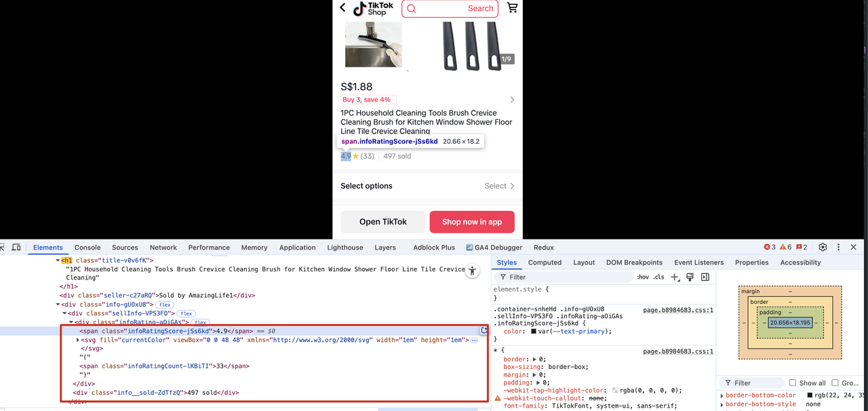Click the chevron right of Buy 3 save 4%
This screenshot has height=411, width=868.
(512, 100)
